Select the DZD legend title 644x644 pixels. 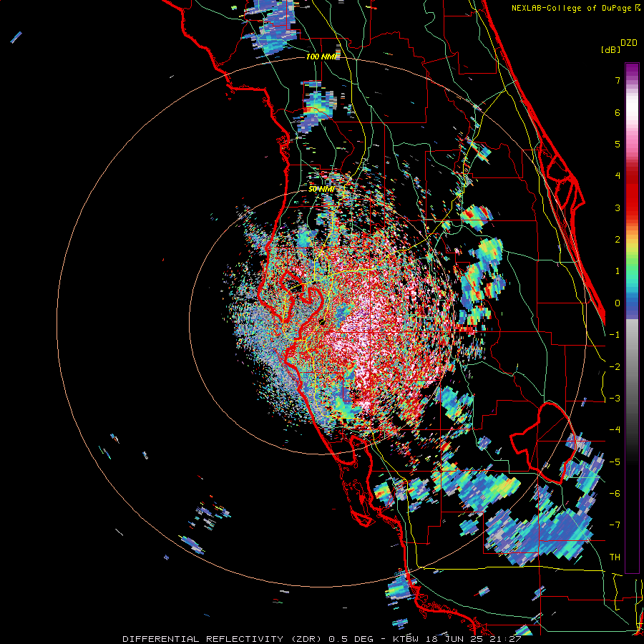point(629,43)
